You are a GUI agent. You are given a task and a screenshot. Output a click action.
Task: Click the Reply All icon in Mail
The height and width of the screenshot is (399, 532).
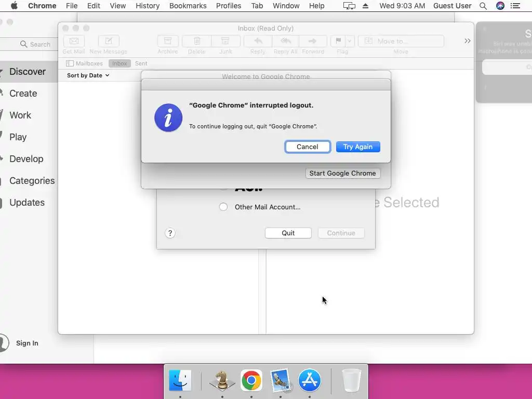tap(286, 41)
